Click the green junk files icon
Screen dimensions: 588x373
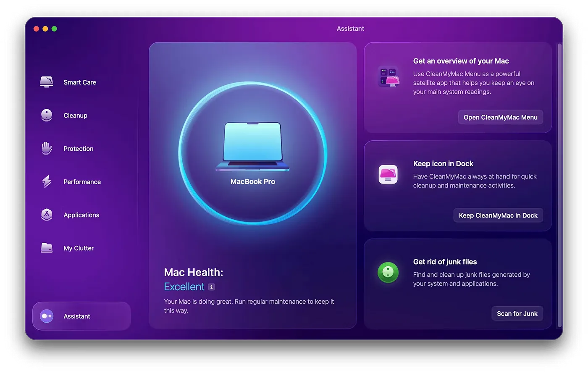point(388,272)
